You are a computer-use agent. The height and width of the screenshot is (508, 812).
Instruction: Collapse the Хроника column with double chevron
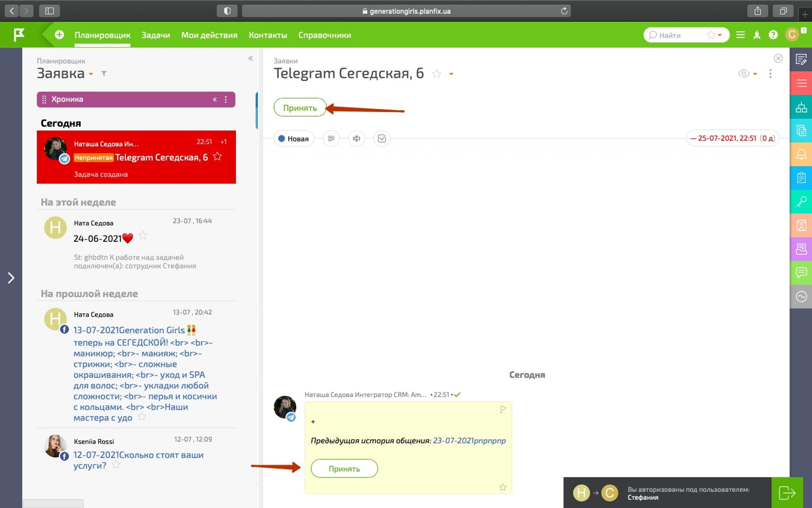click(214, 100)
